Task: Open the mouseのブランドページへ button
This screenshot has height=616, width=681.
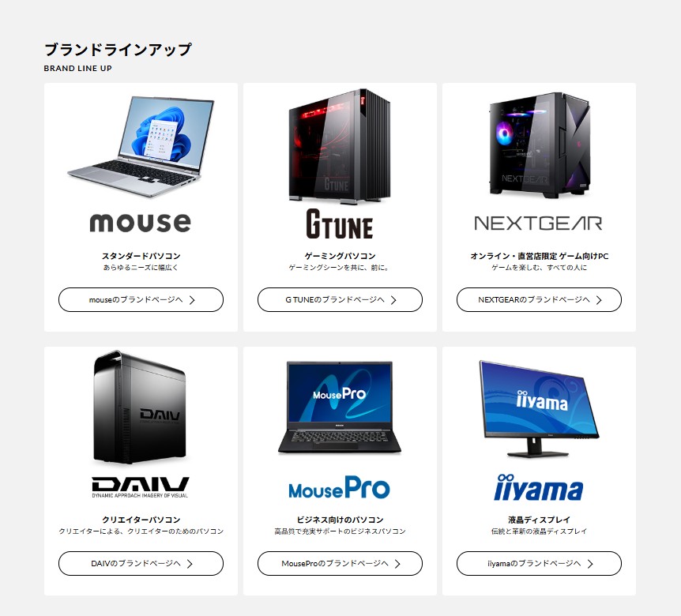Action: 141,299
